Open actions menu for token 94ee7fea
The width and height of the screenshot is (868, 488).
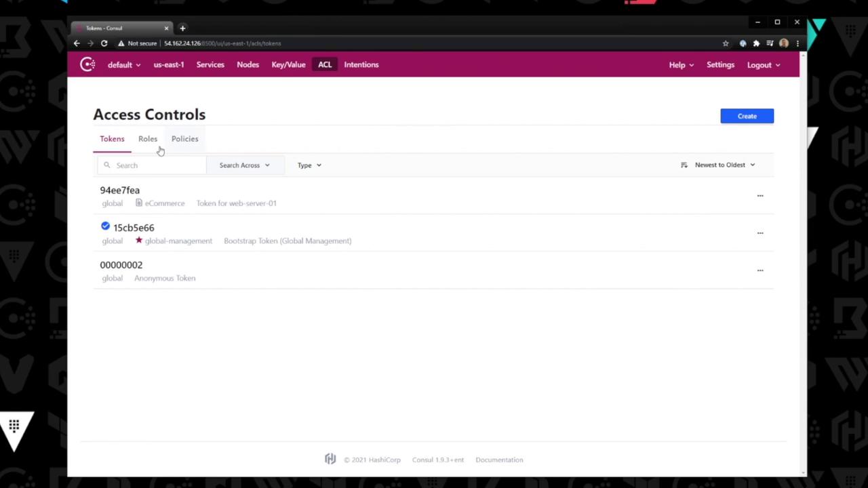pos(760,196)
